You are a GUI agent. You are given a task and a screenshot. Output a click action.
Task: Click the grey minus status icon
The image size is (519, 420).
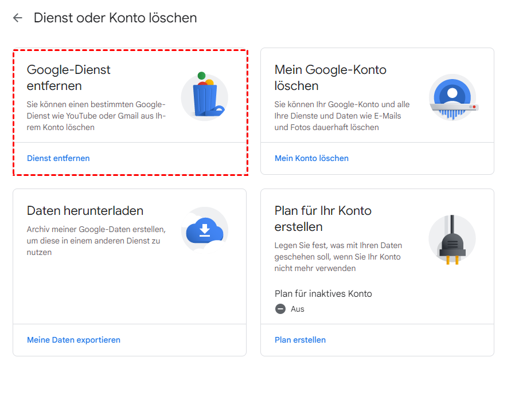pyautogui.click(x=280, y=309)
